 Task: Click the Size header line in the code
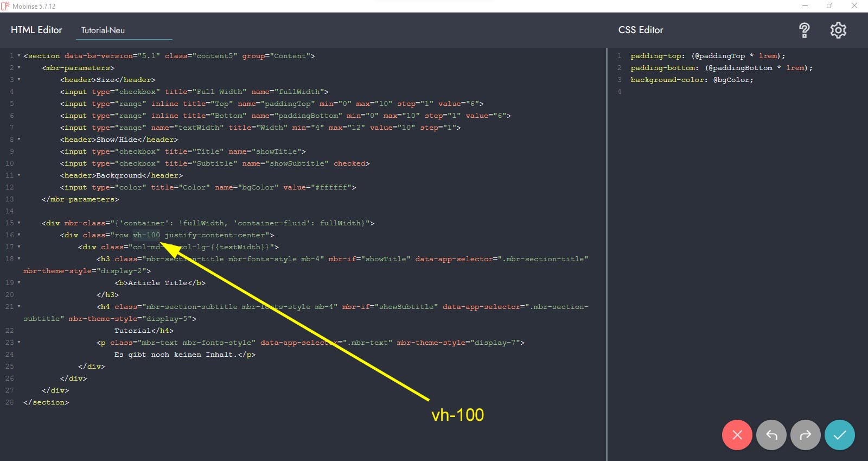point(107,80)
